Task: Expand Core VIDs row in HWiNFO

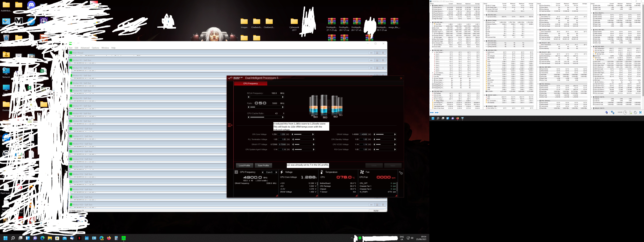Action: click(433, 24)
